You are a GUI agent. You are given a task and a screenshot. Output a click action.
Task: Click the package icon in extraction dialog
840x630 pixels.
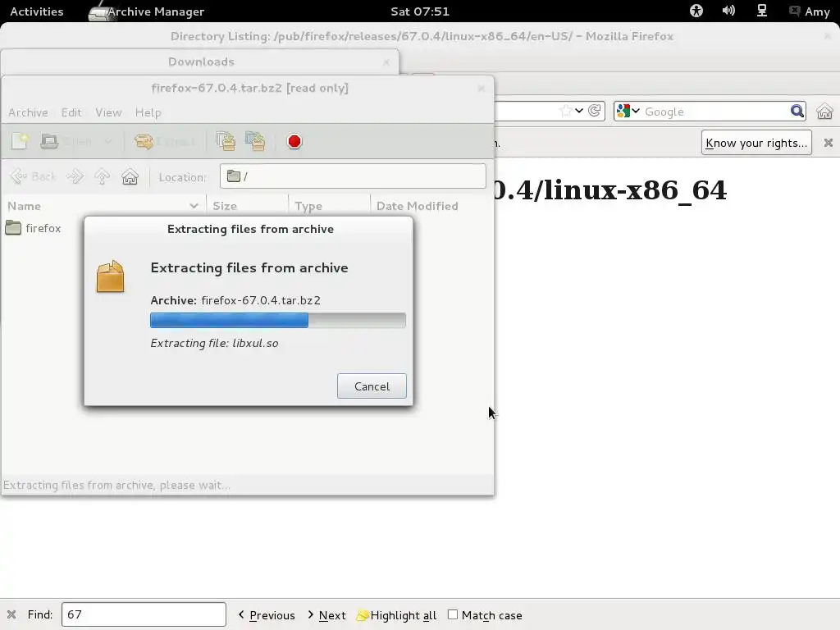(111, 276)
